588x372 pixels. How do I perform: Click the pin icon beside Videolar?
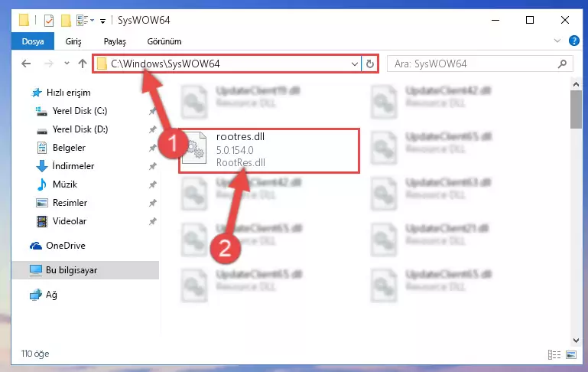(153, 221)
